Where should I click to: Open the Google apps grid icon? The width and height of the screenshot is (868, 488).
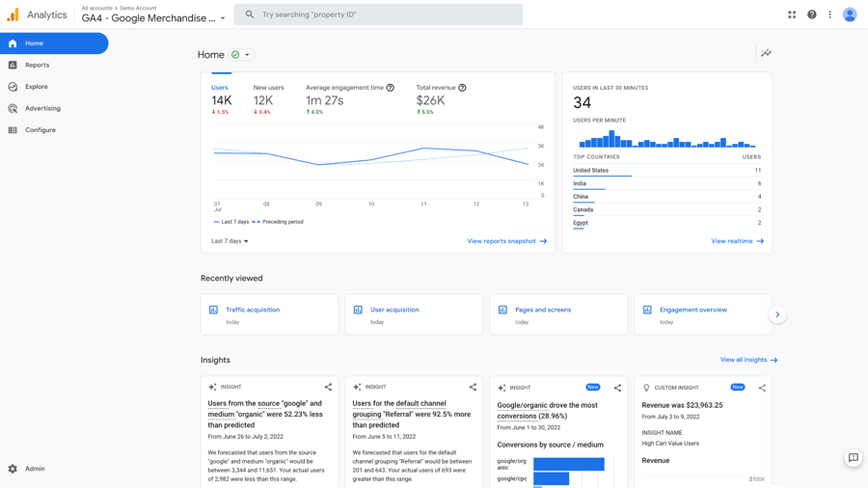tap(792, 14)
